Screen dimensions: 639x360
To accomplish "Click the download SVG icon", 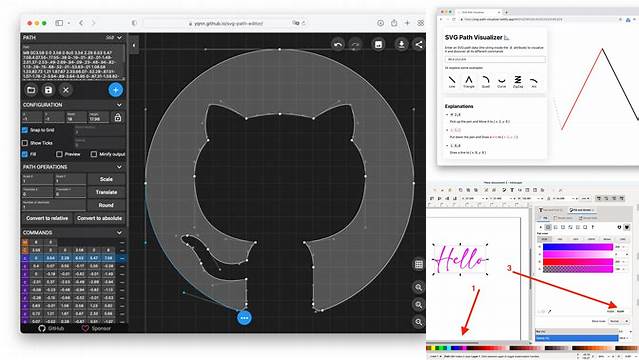I will (401, 44).
